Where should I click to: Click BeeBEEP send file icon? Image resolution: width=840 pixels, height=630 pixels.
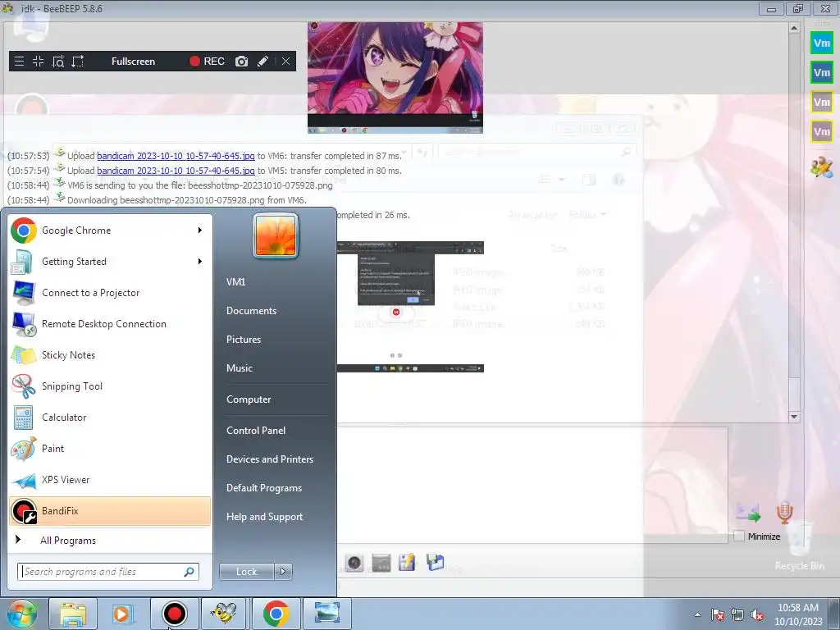(748, 513)
